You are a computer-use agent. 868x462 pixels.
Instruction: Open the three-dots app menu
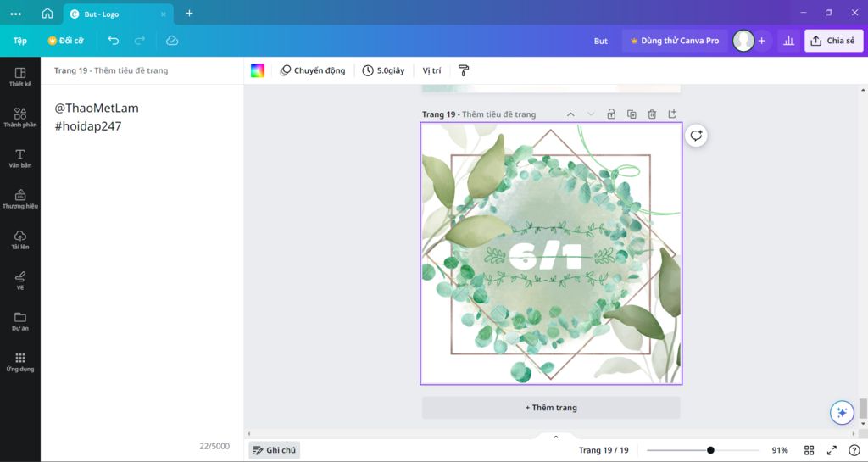click(x=16, y=14)
